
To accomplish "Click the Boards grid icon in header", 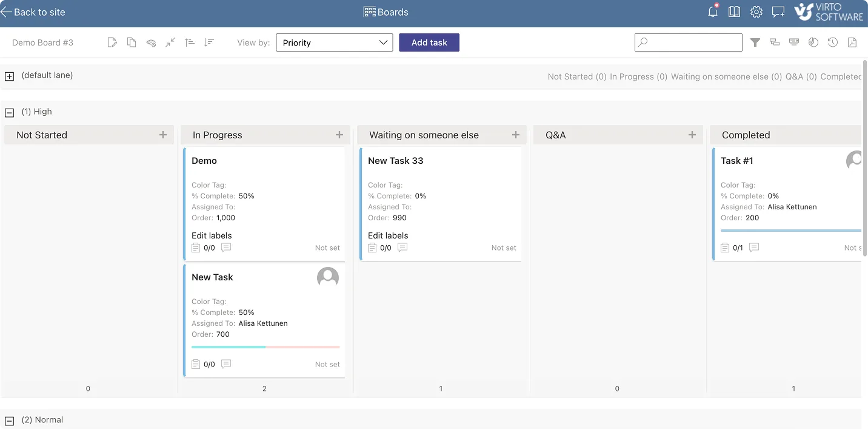I will pyautogui.click(x=369, y=12).
